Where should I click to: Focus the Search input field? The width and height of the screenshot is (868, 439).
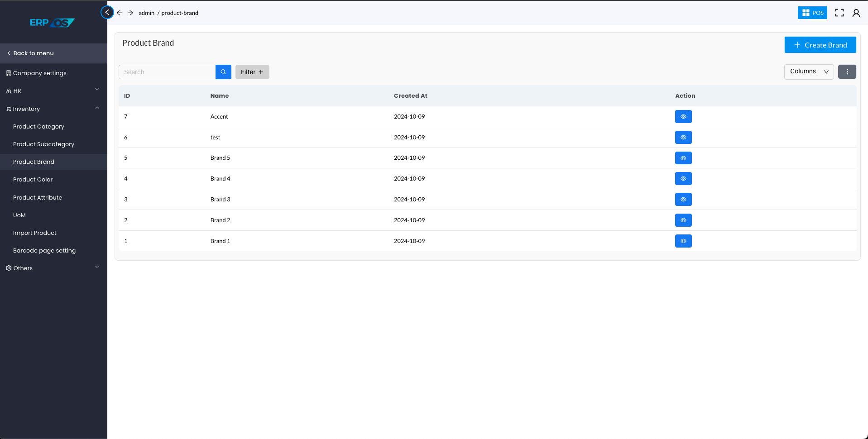click(167, 72)
